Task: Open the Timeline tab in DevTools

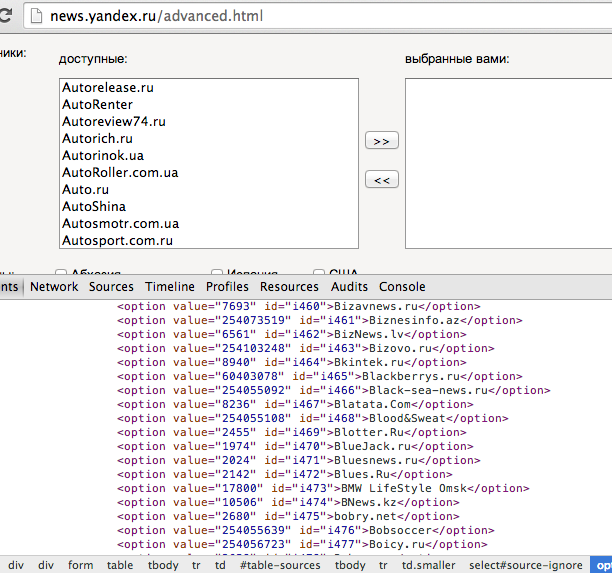Action: [170, 287]
